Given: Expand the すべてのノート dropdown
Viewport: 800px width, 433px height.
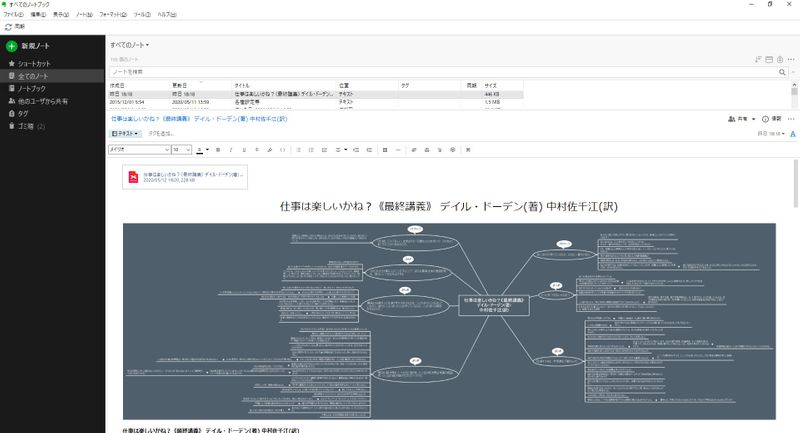Looking at the screenshot, I should click(130, 45).
